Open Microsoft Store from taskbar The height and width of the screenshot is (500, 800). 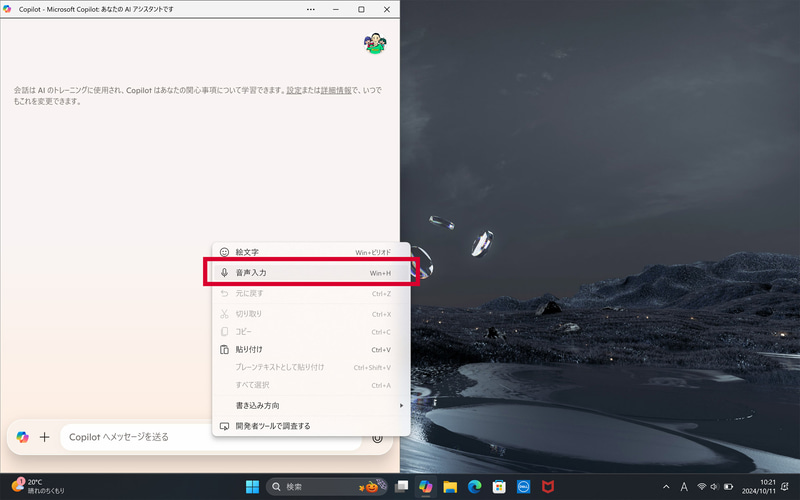[x=499, y=487]
